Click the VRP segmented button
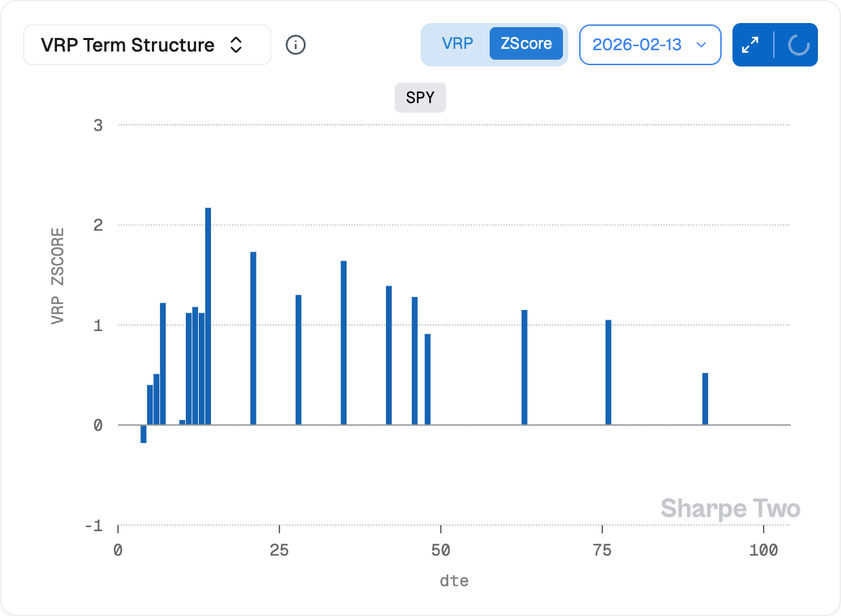 pyautogui.click(x=458, y=43)
